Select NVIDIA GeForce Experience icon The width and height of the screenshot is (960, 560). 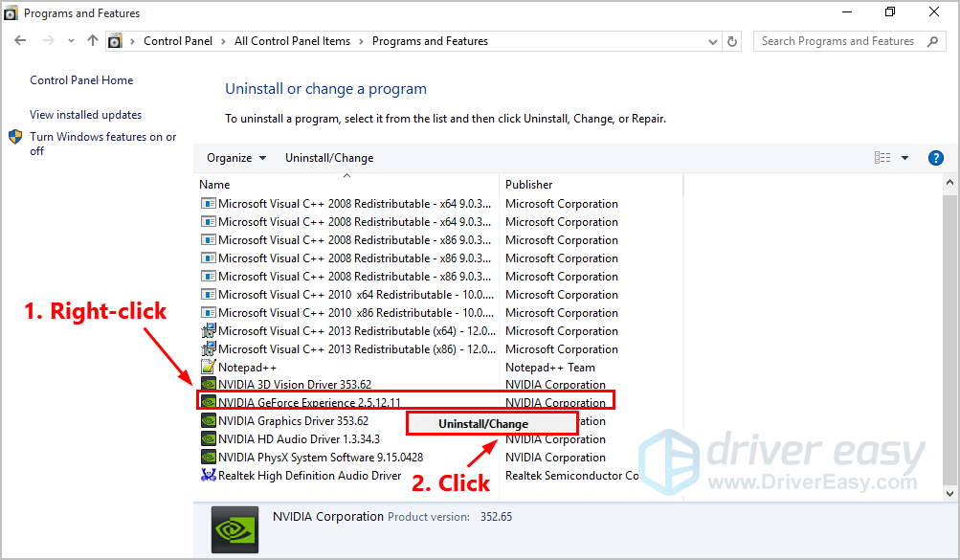pos(209,403)
